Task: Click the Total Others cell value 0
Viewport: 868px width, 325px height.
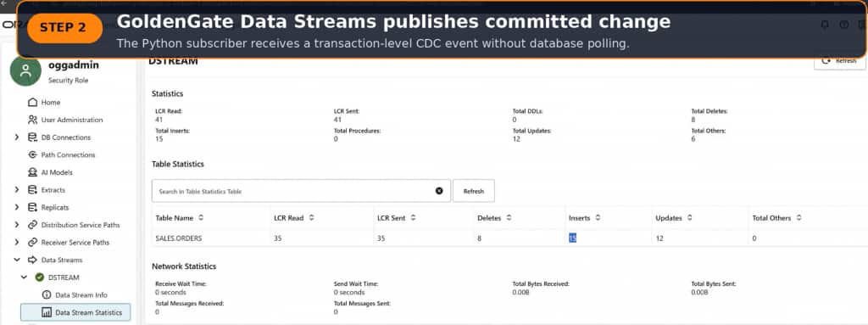Action: [754, 238]
